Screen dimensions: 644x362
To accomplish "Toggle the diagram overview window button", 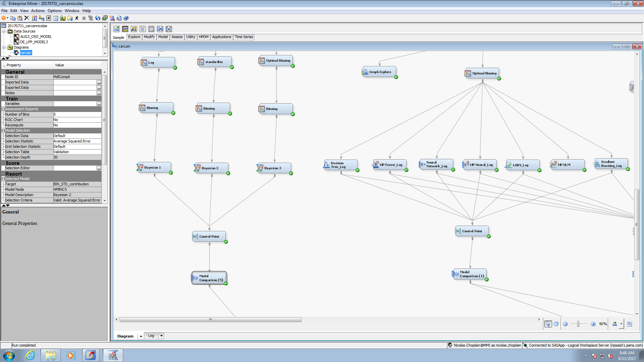I will [x=629, y=324].
